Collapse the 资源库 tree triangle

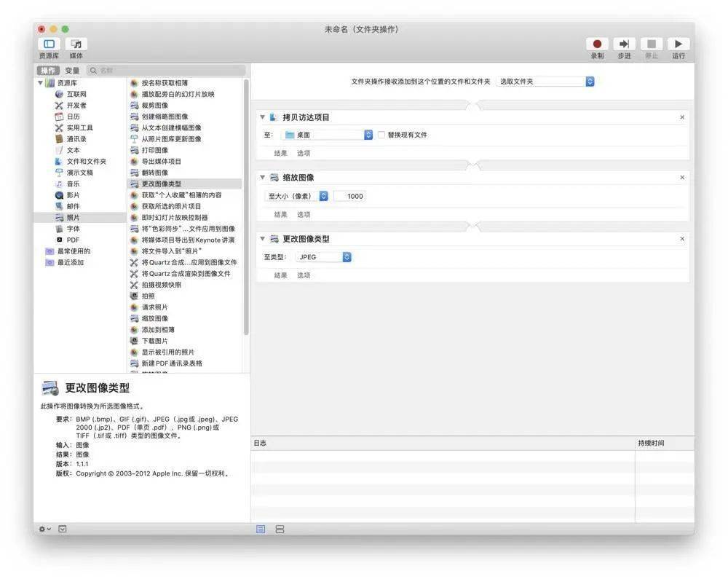pos(41,83)
